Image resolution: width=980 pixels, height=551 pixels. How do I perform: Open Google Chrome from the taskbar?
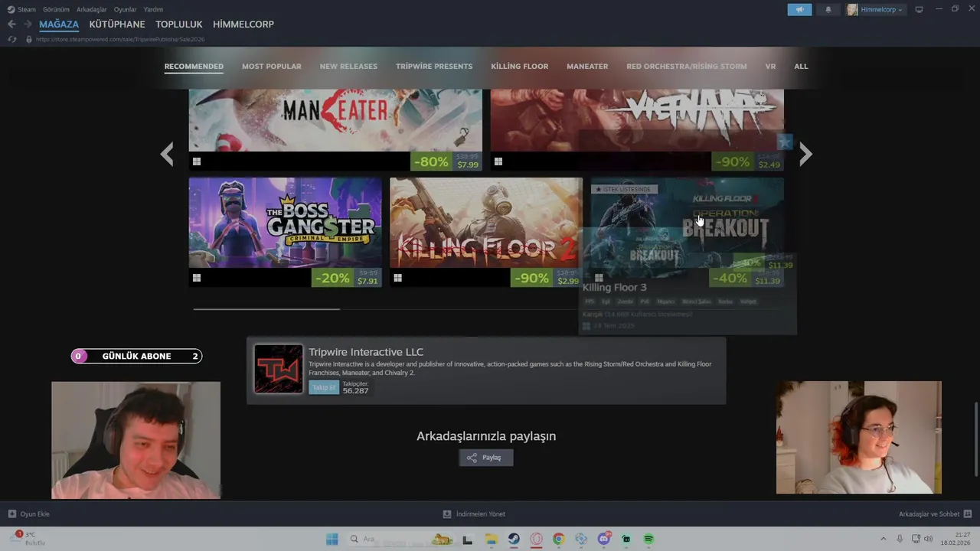pyautogui.click(x=559, y=539)
